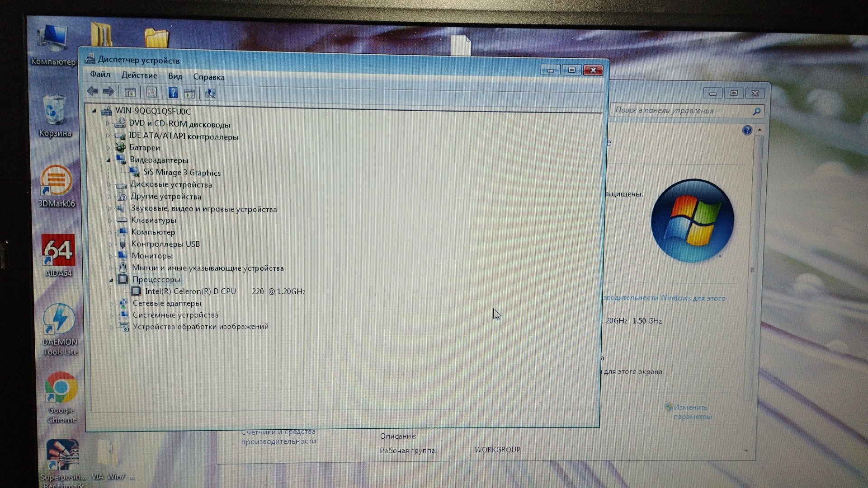Click the back arrow in toolbar
The height and width of the screenshot is (488, 868).
coord(93,92)
